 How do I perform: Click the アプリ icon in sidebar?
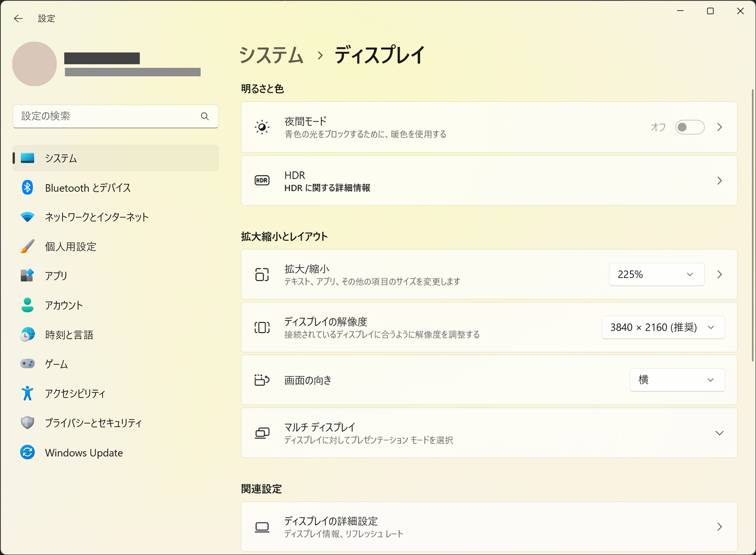click(x=27, y=275)
